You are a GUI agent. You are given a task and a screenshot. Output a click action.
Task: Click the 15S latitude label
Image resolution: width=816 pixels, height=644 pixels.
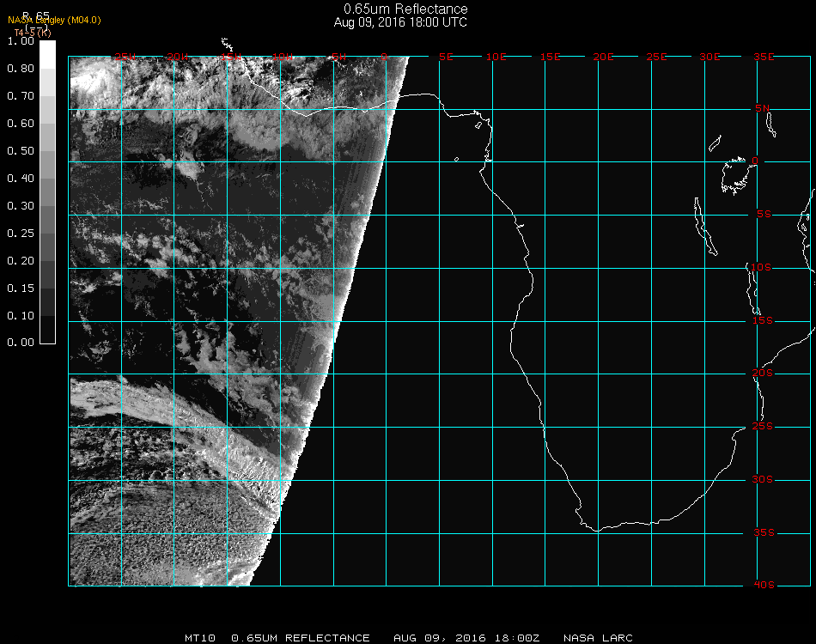[x=763, y=321]
